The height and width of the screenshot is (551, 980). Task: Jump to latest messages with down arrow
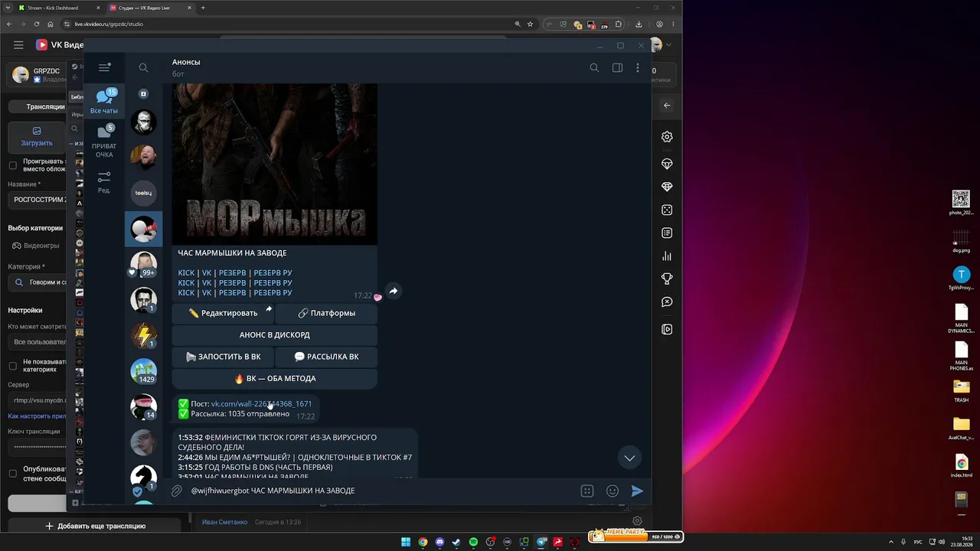point(629,458)
